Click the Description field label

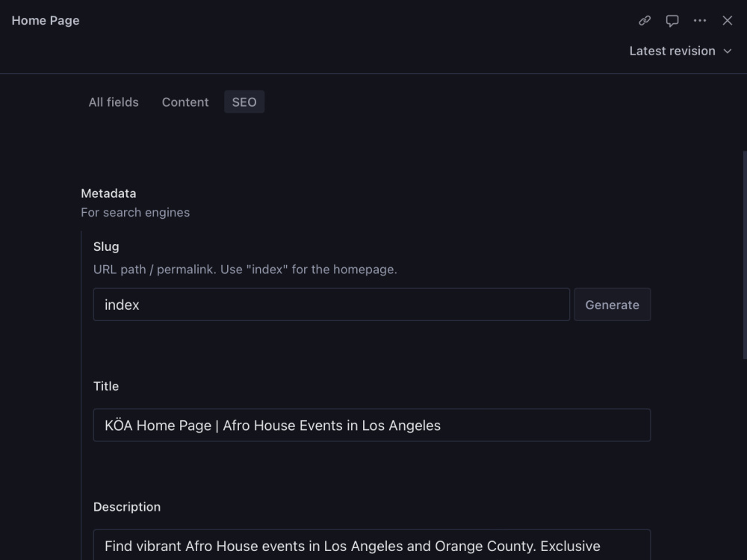tap(127, 507)
